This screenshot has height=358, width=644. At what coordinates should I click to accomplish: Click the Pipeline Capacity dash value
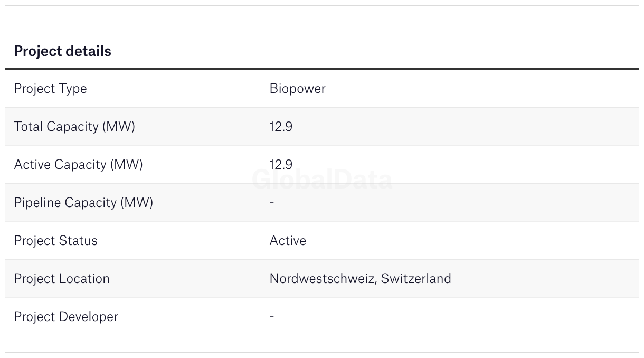point(272,203)
